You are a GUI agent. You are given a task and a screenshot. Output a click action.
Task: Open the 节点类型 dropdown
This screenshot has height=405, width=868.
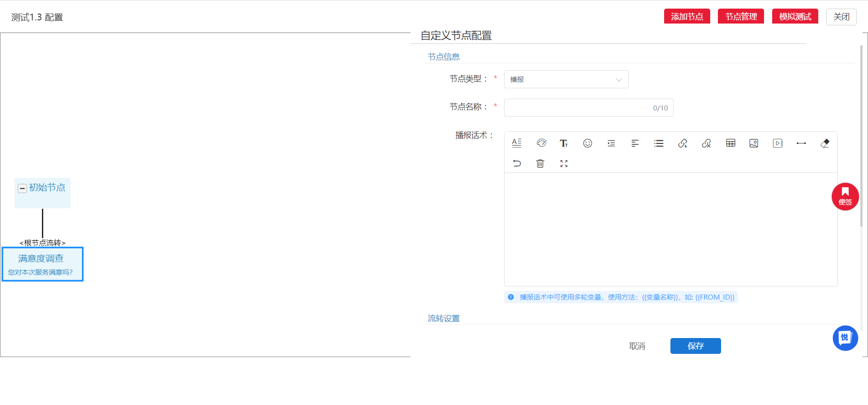(566, 79)
